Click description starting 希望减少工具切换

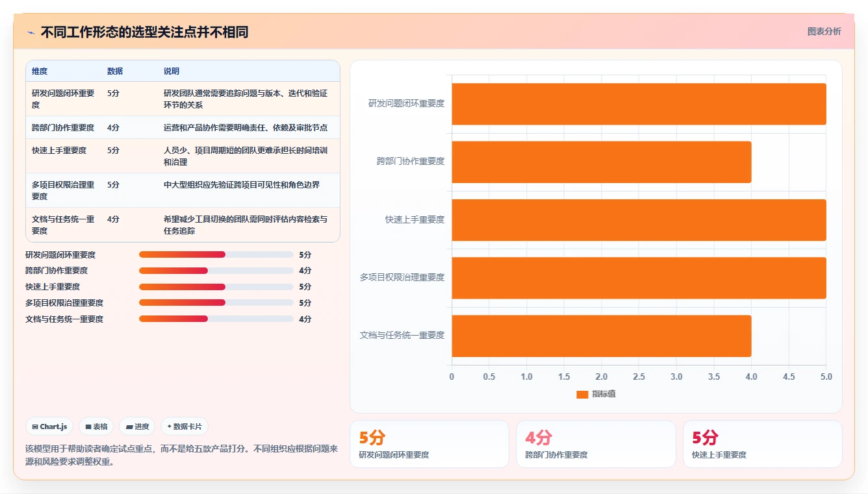click(x=246, y=225)
